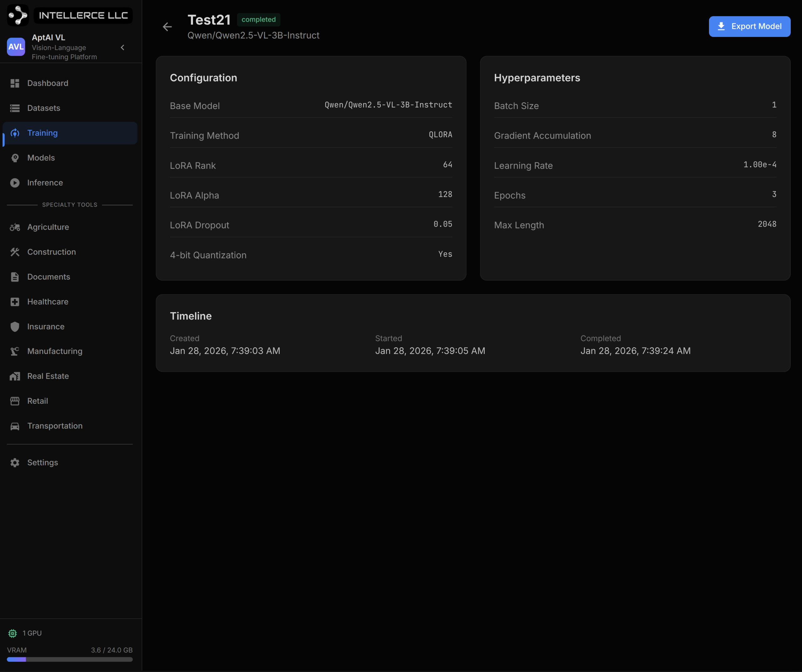Click the Documents file icon
Screen dimensions: 802x672
[x=15, y=277]
